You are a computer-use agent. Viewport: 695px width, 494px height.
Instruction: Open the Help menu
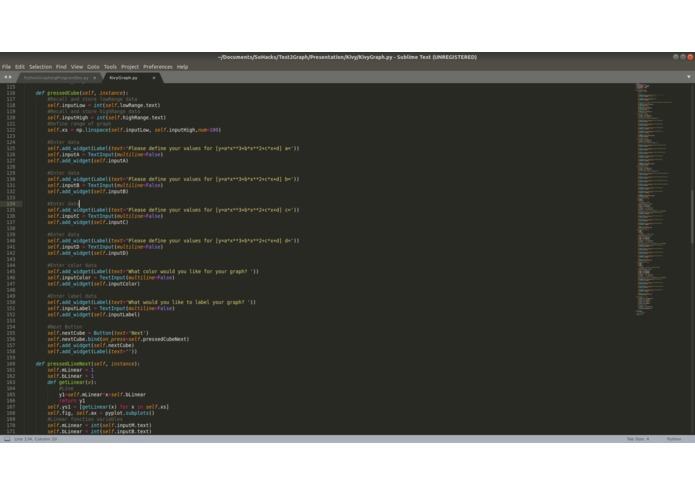click(x=182, y=67)
